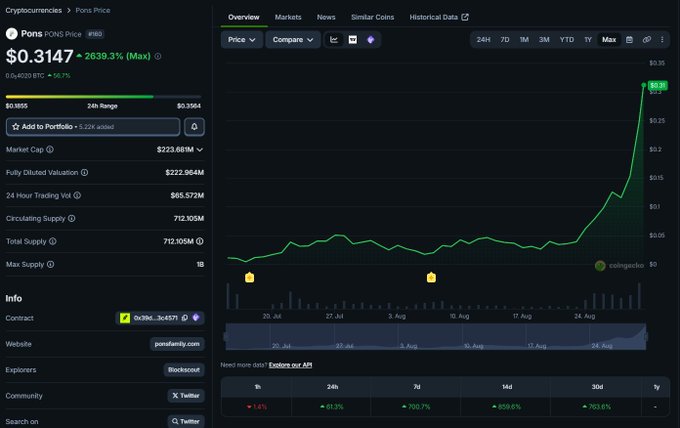Click the 763.6% value under 30d
The image size is (680, 428).
597,407
